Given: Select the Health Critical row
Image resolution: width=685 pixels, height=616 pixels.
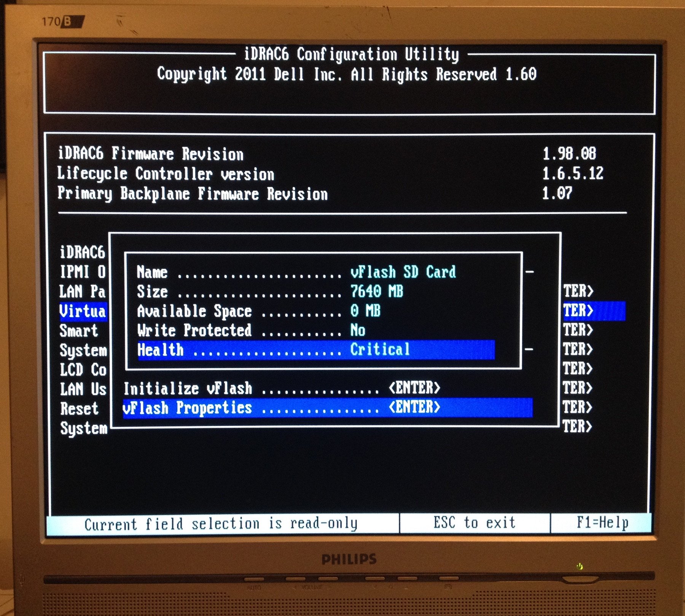Looking at the screenshot, I should coord(316,350).
